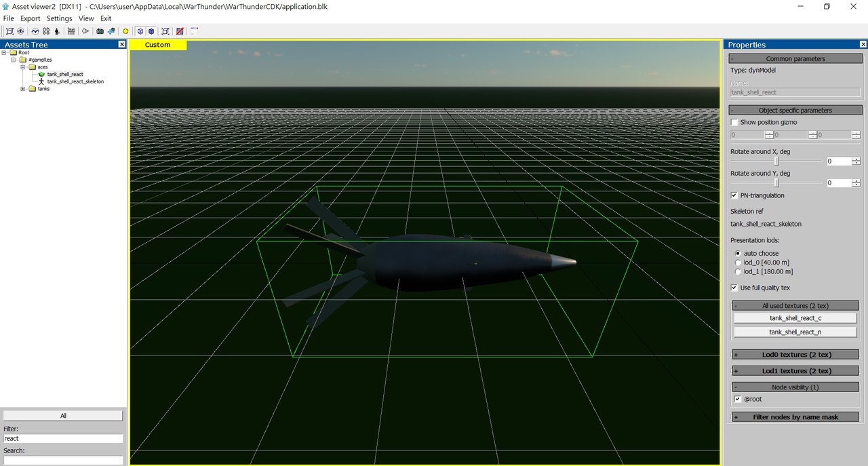The height and width of the screenshot is (466, 868).
Task: Click the tank_shell_react_c texture button
Action: click(795, 318)
